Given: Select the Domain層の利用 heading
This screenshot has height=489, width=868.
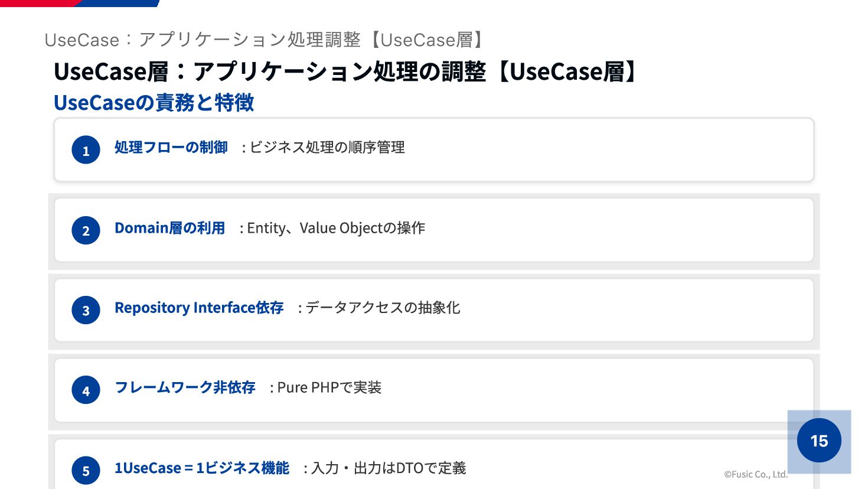Looking at the screenshot, I should click(x=169, y=228).
